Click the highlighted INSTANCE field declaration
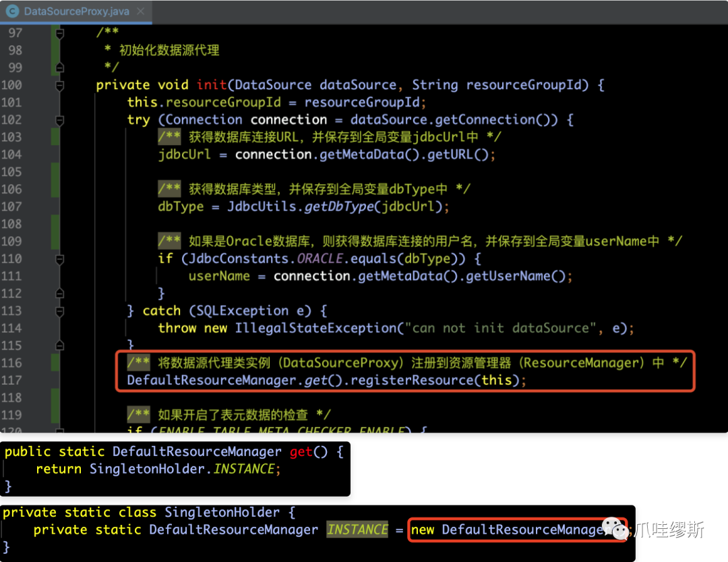728x562 pixels. click(x=357, y=530)
